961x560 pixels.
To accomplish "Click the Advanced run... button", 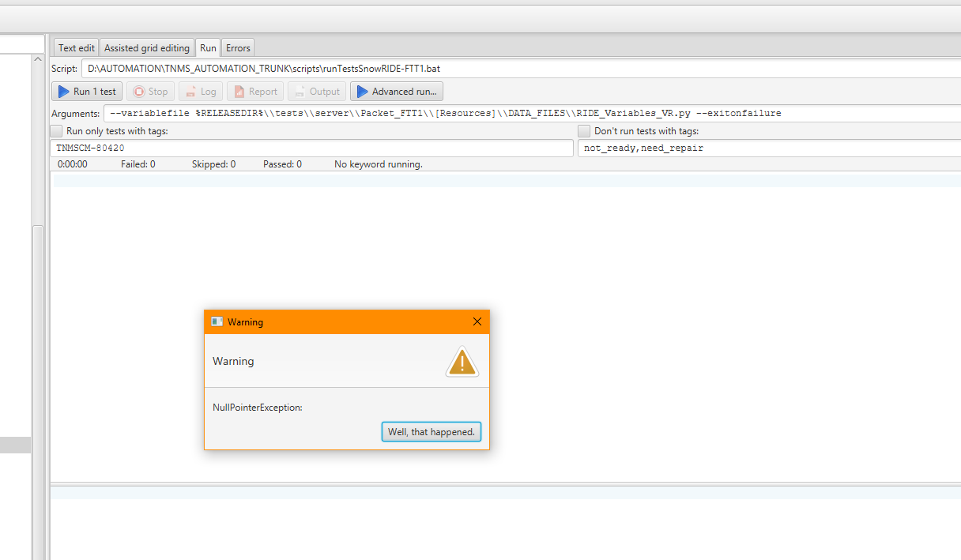I will pos(397,92).
